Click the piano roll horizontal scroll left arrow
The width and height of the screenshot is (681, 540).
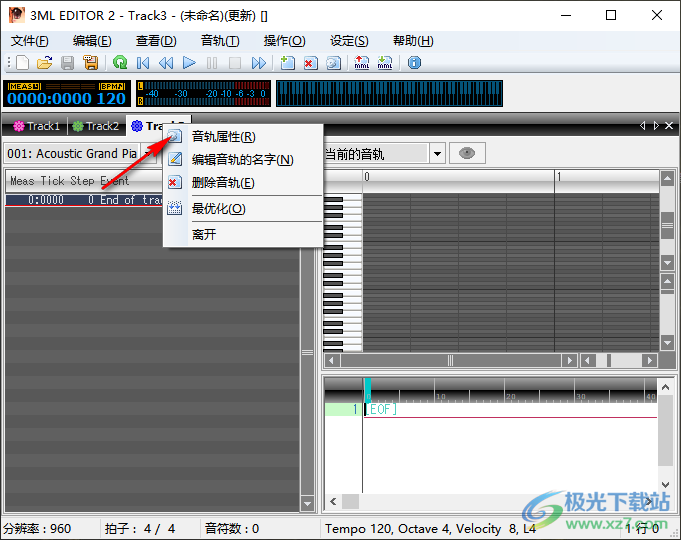pyautogui.click(x=332, y=361)
